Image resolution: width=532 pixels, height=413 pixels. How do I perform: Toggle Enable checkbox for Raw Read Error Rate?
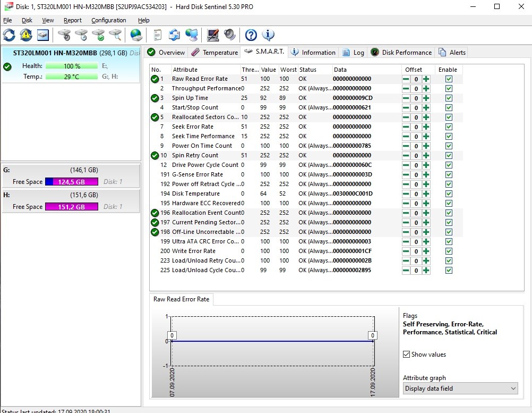point(449,79)
